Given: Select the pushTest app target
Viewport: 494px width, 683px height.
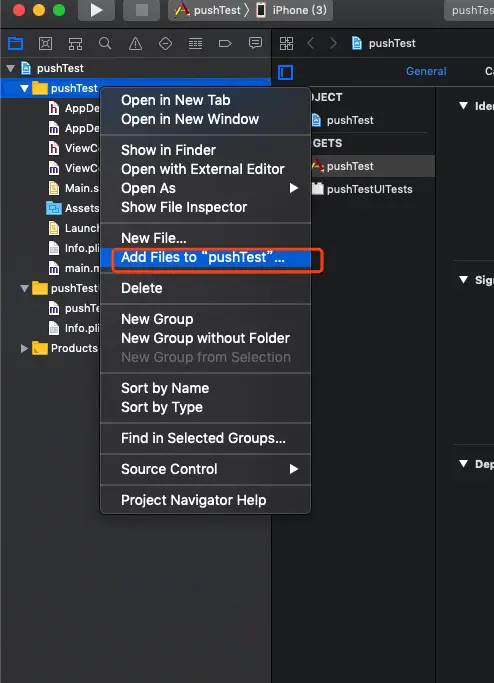Looking at the screenshot, I should pyautogui.click(x=372, y=166).
